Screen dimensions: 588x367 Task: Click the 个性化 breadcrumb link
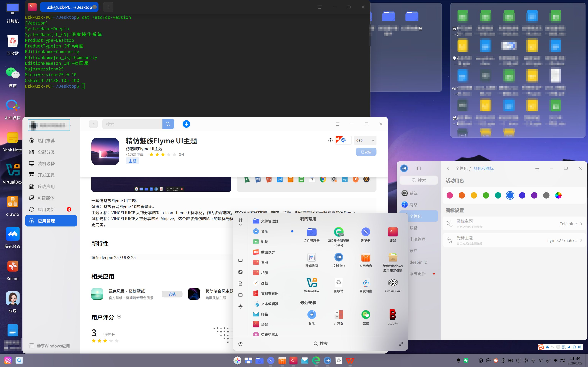tap(461, 168)
